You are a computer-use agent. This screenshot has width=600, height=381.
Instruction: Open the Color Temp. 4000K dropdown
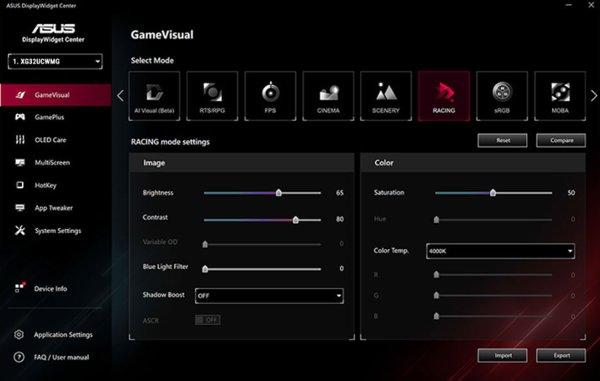coord(500,251)
